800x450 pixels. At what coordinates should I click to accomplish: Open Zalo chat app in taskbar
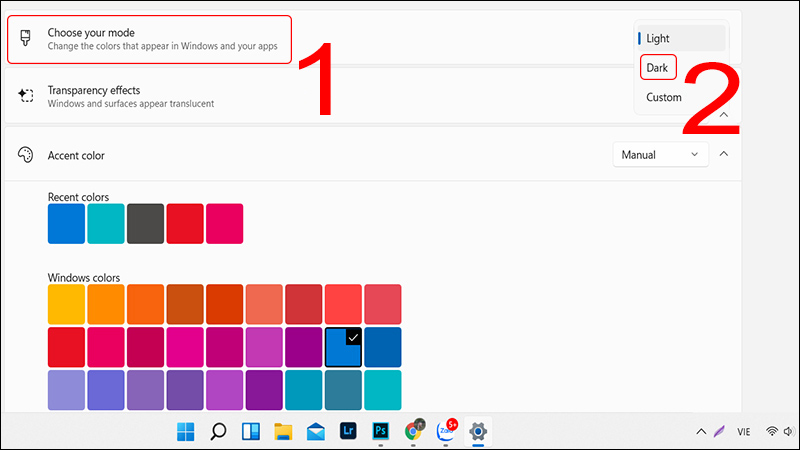pos(446,432)
